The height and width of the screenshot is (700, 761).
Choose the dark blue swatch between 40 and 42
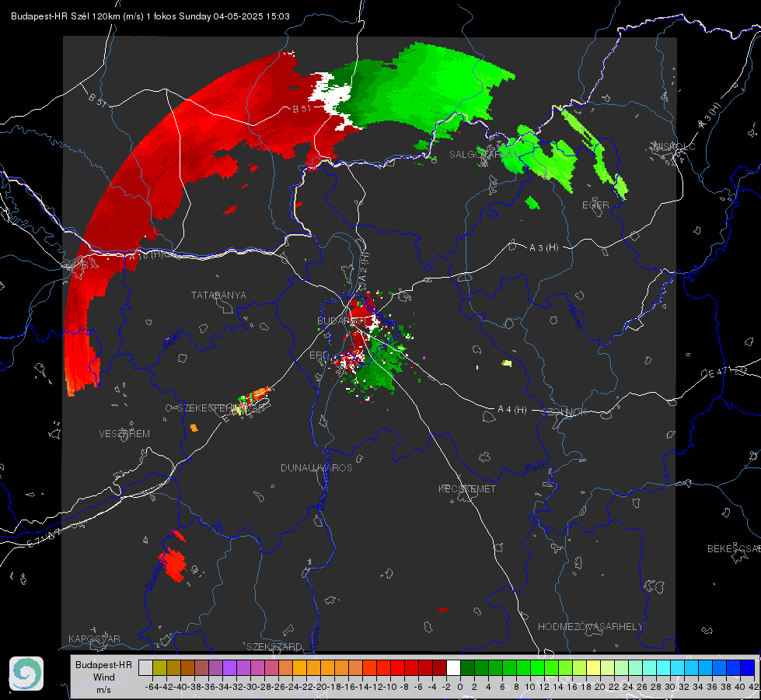point(748,667)
